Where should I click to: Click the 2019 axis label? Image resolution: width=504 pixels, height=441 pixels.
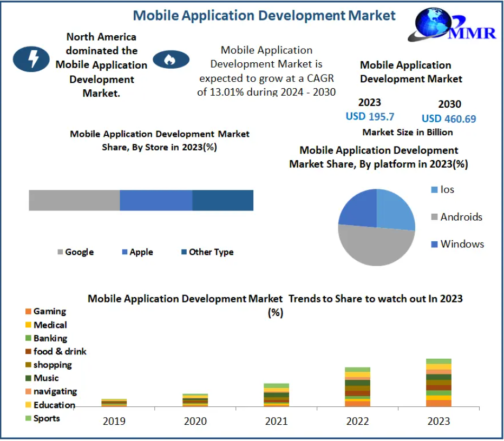(x=114, y=421)
